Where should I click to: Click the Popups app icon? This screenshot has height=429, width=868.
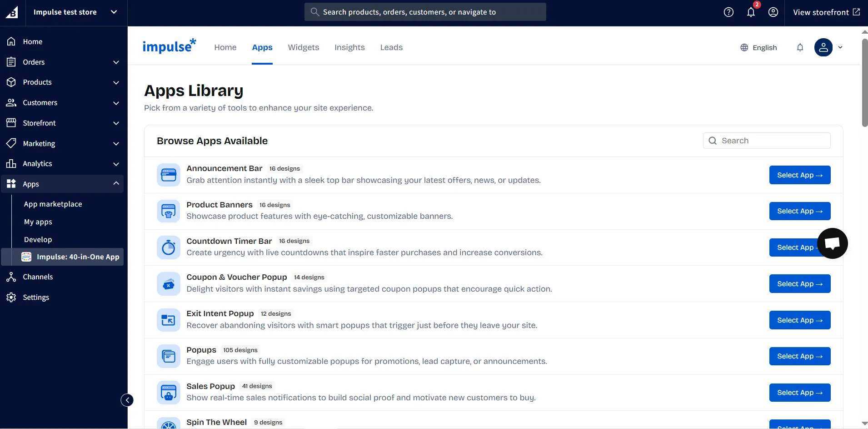169,356
